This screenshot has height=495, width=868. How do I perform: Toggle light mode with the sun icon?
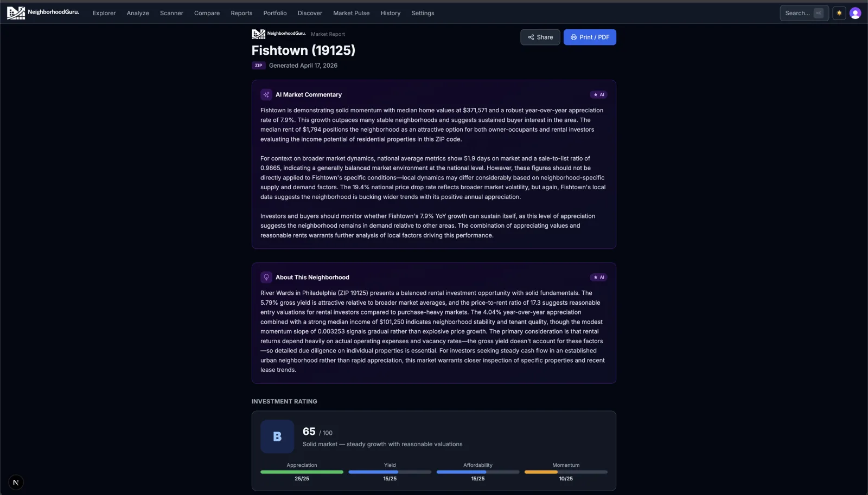[x=839, y=12]
